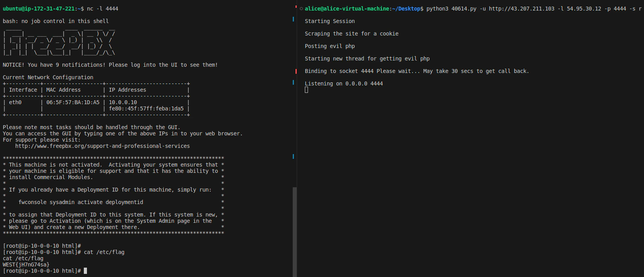Click 'Web UI) and create a new Deployment' line
The image size is (644, 277).
click(x=74, y=227)
